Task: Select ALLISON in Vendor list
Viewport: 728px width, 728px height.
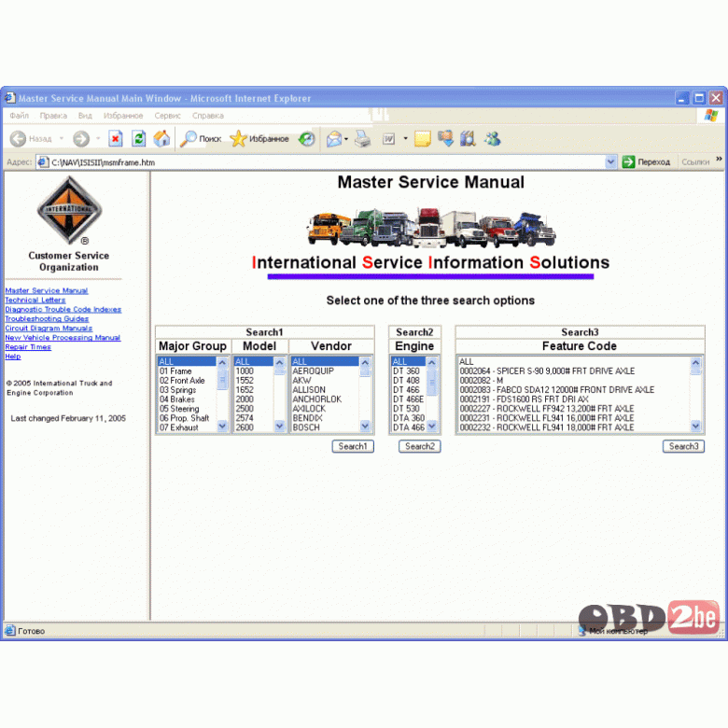Action: tap(325, 389)
